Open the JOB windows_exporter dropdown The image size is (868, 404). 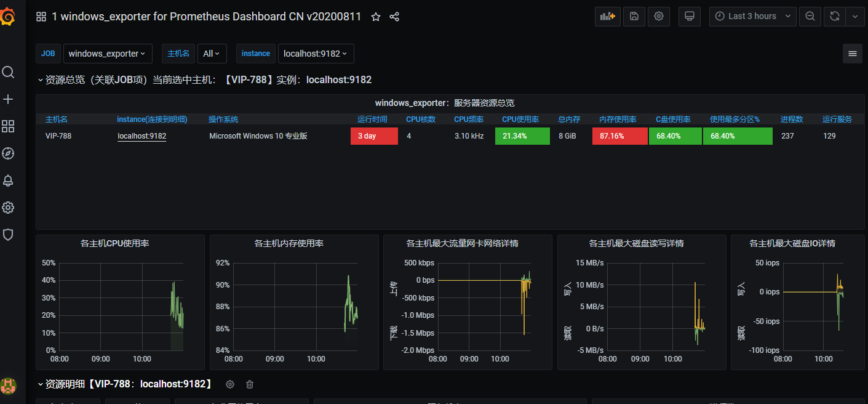pyautogui.click(x=108, y=54)
